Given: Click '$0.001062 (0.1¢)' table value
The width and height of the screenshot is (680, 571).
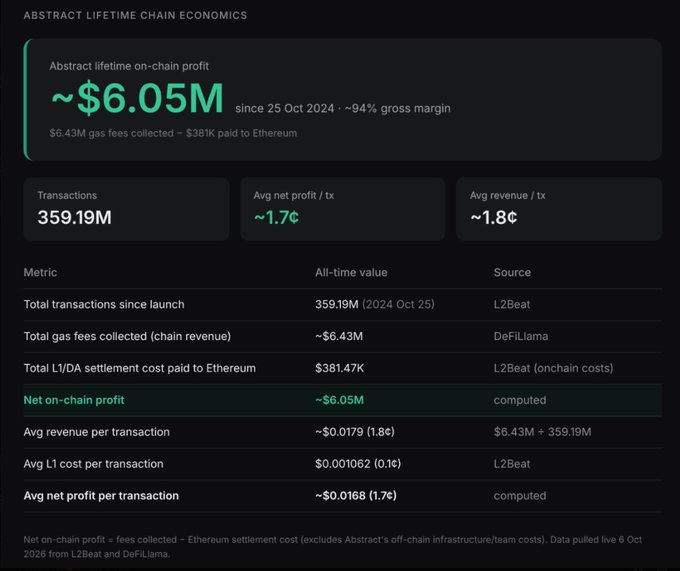Looking at the screenshot, I should (358, 464).
